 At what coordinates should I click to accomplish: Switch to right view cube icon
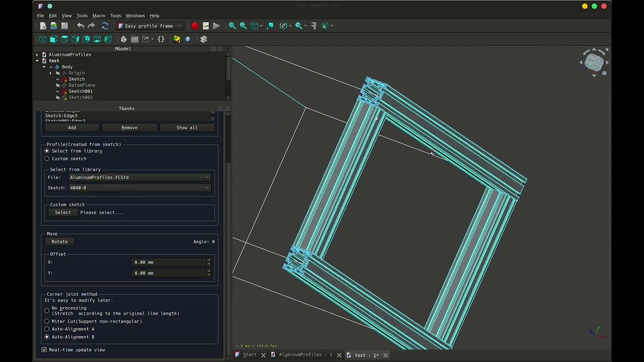(x=75, y=39)
